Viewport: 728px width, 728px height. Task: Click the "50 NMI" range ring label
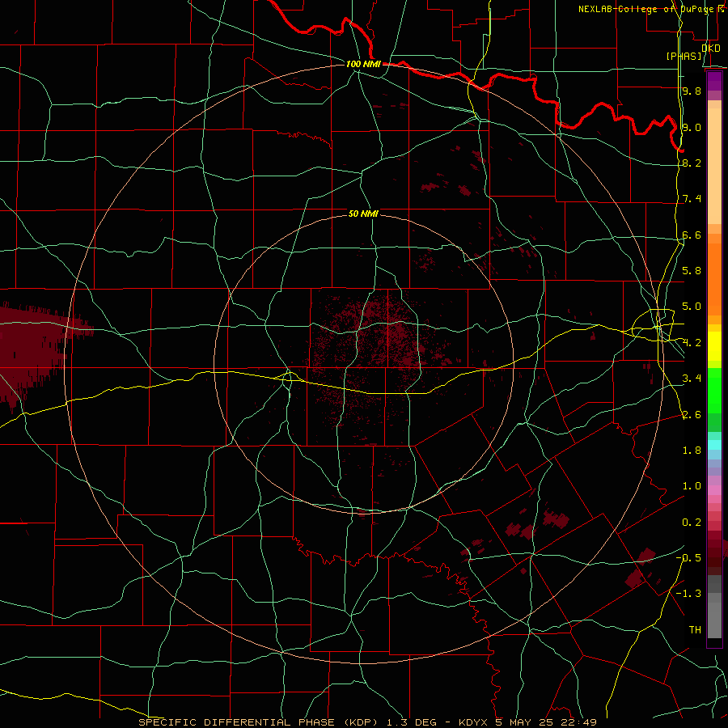point(363,214)
